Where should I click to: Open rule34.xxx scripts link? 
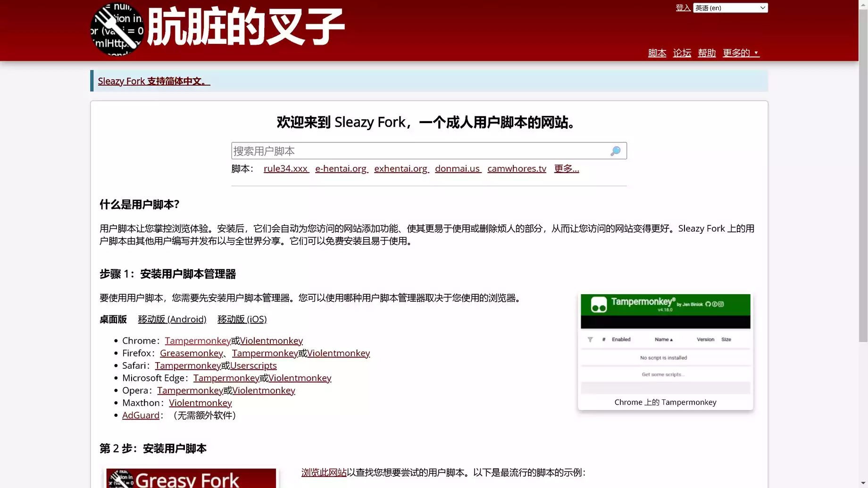coord(286,168)
